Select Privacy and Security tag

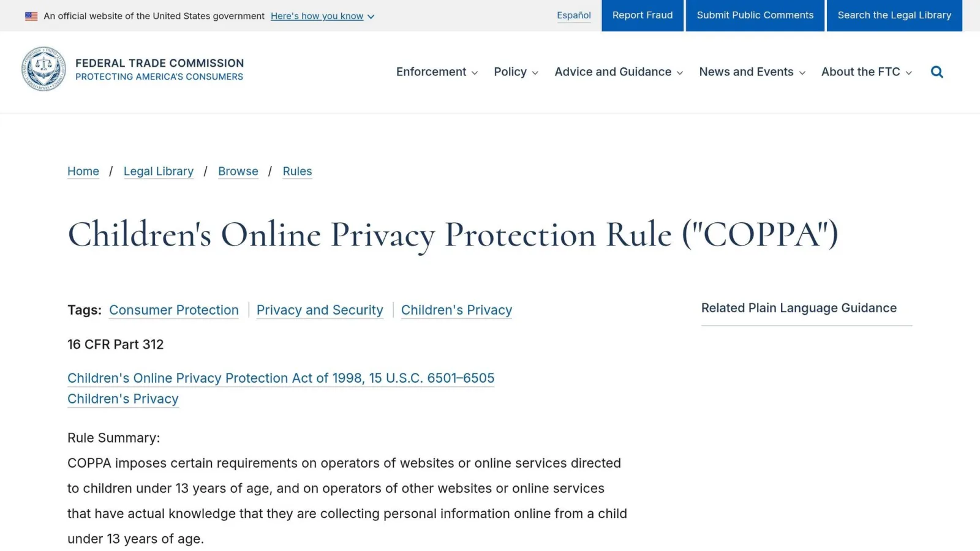[320, 310]
